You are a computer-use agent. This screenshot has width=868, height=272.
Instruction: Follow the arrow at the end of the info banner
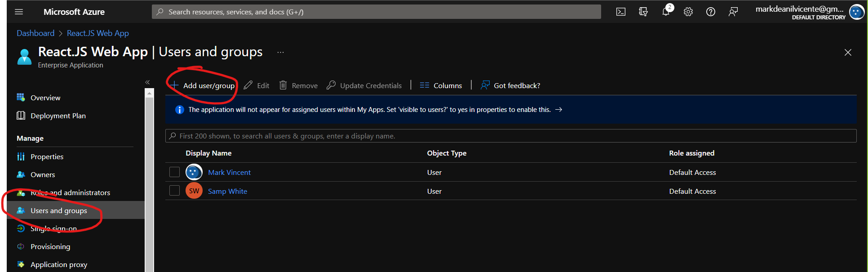(x=559, y=110)
